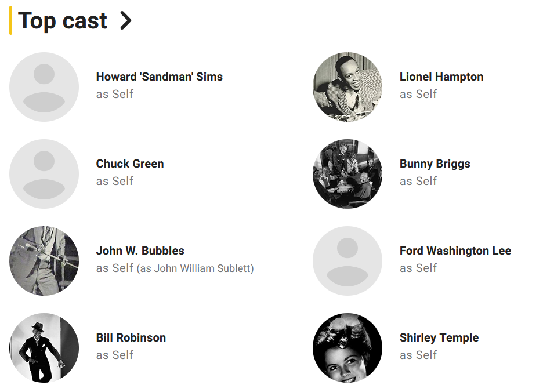Go to Chuck Green's name link
This screenshot has height=392, width=543.
(x=130, y=164)
